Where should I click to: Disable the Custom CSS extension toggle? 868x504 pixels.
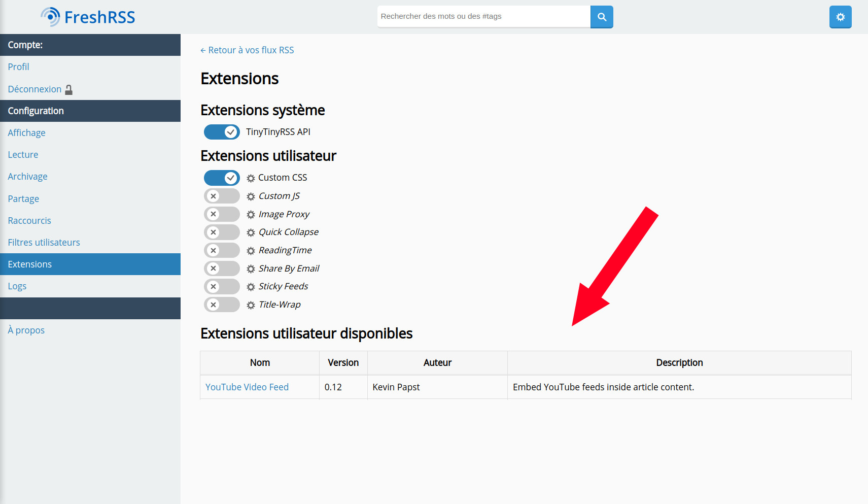click(222, 178)
